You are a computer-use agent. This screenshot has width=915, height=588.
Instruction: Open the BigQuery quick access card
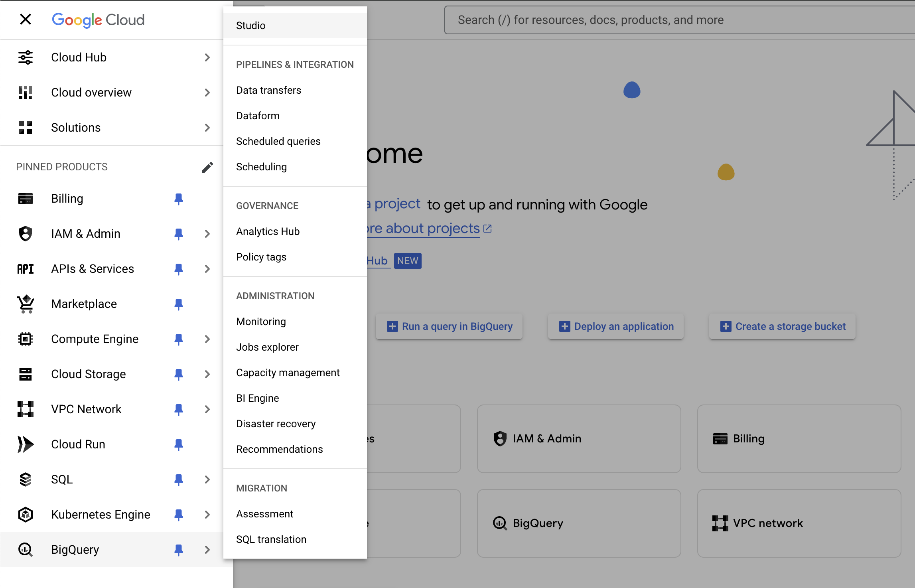pos(579,523)
